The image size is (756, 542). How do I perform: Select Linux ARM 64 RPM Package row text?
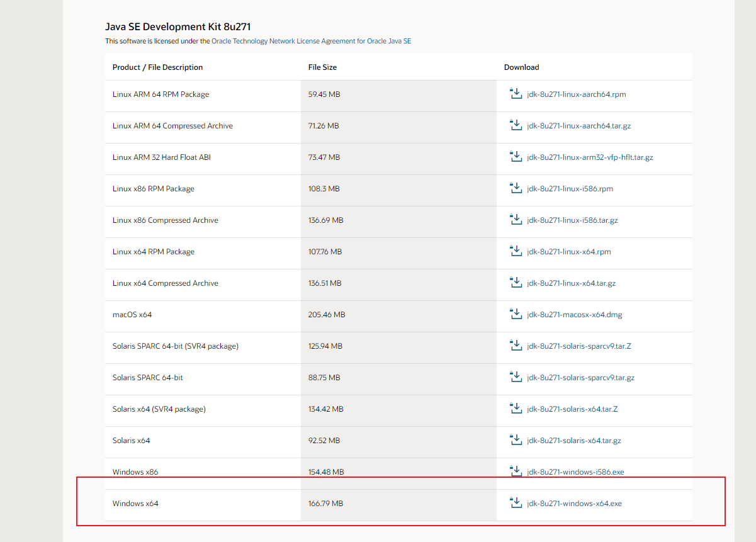click(161, 94)
